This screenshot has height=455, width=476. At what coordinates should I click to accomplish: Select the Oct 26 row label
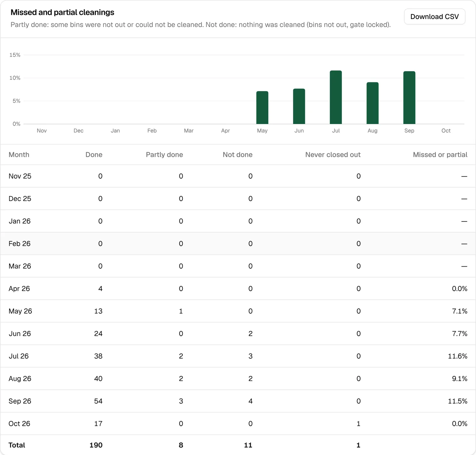[19, 424]
